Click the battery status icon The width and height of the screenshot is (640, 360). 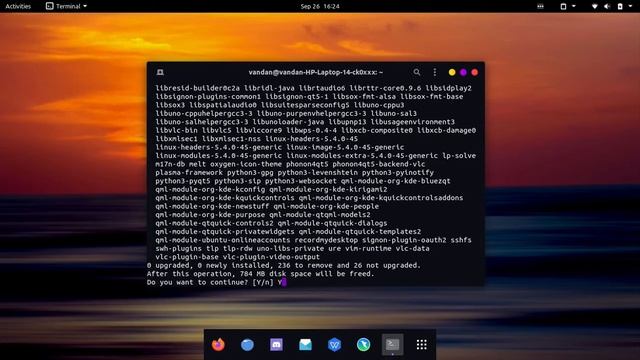(x=620, y=6)
